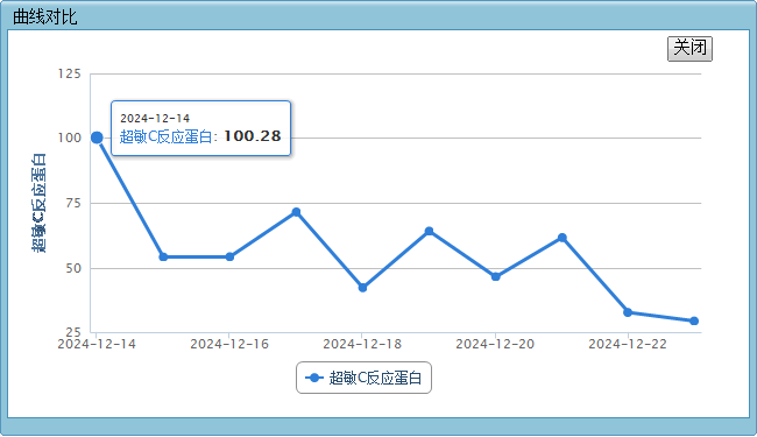
Task: Click the last data point on the curve
Action: click(694, 321)
